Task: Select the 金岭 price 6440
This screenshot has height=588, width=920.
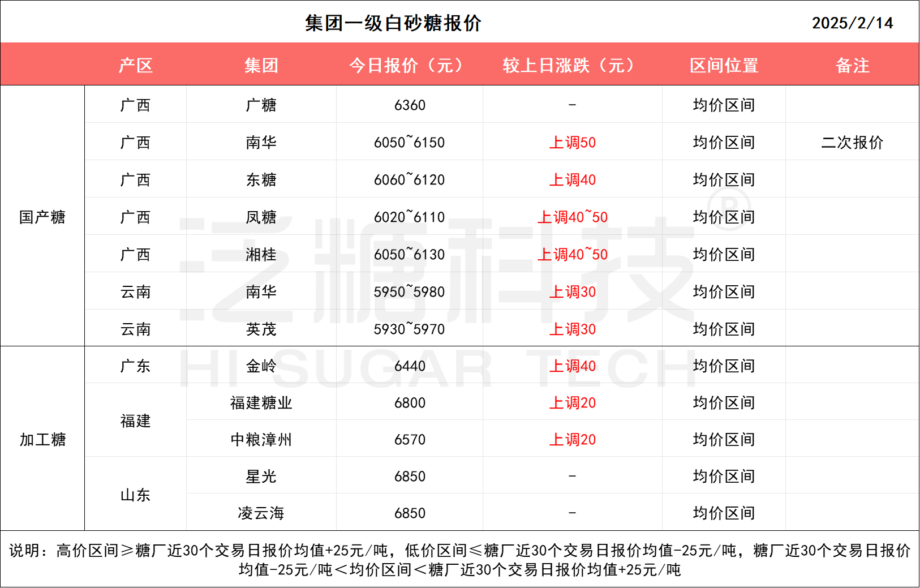Action: click(410, 366)
